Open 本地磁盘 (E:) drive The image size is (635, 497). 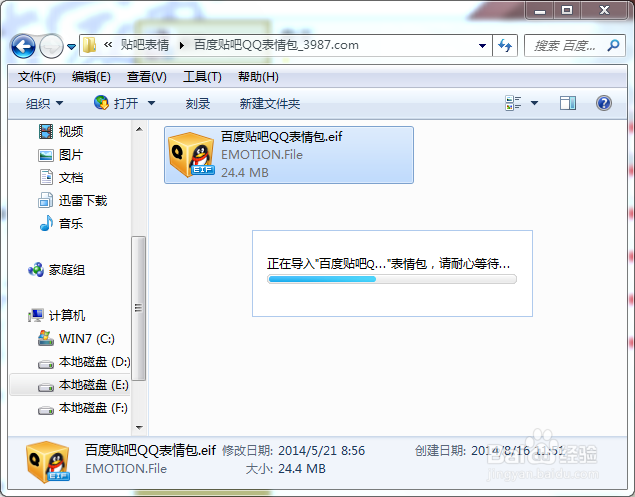94,385
